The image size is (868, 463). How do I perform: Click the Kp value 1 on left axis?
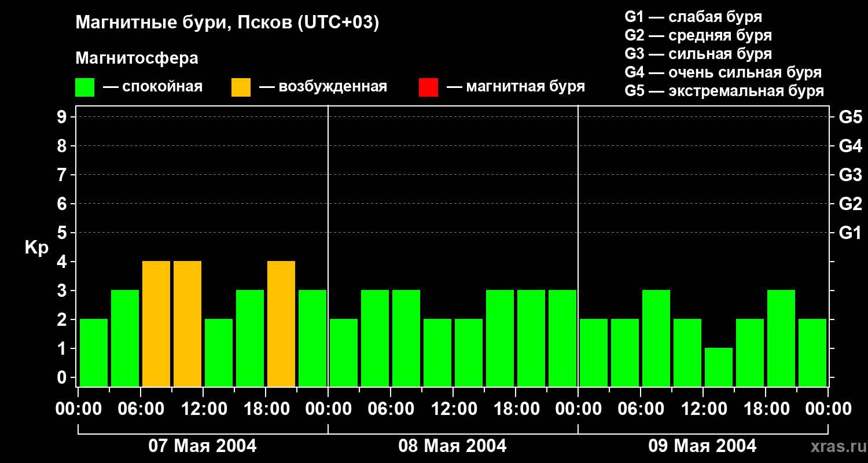click(x=62, y=348)
